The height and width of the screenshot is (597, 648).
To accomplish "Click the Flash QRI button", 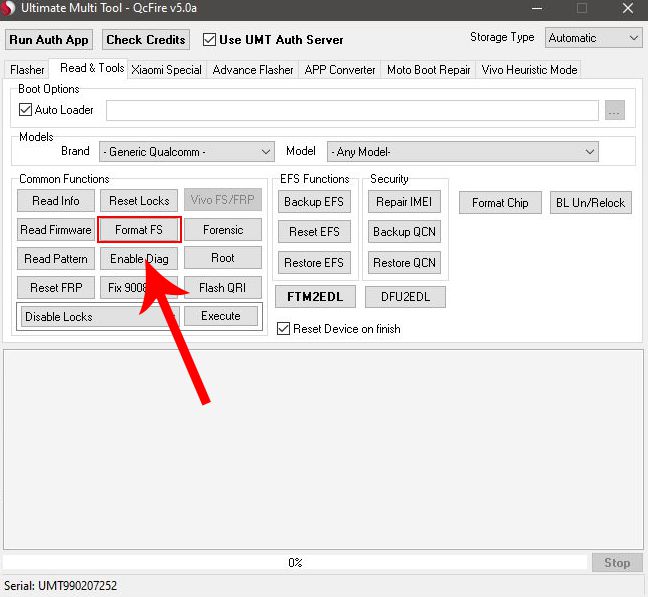I will click(x=223, y=288).
